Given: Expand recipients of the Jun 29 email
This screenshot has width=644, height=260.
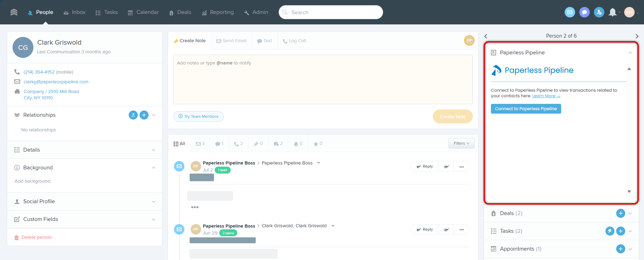Looking at the screenshot, I should click(x=333, y=226).
